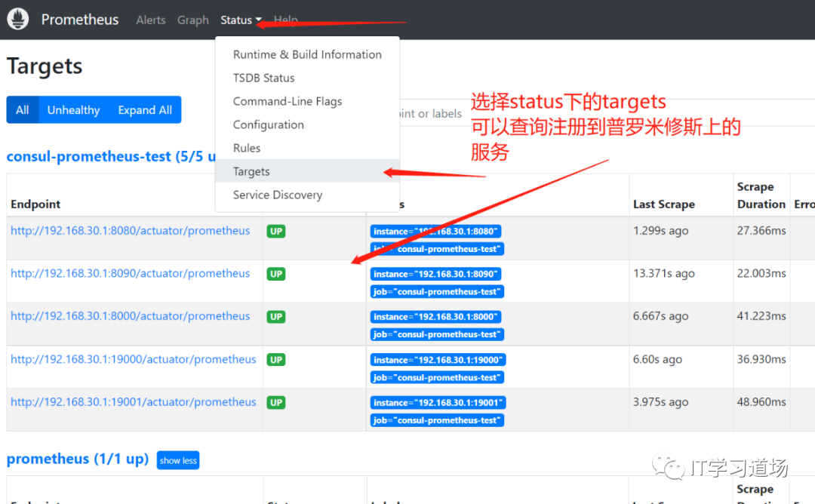
Task: Select Rules in Status menu
Action: click(x=307, y=148)
